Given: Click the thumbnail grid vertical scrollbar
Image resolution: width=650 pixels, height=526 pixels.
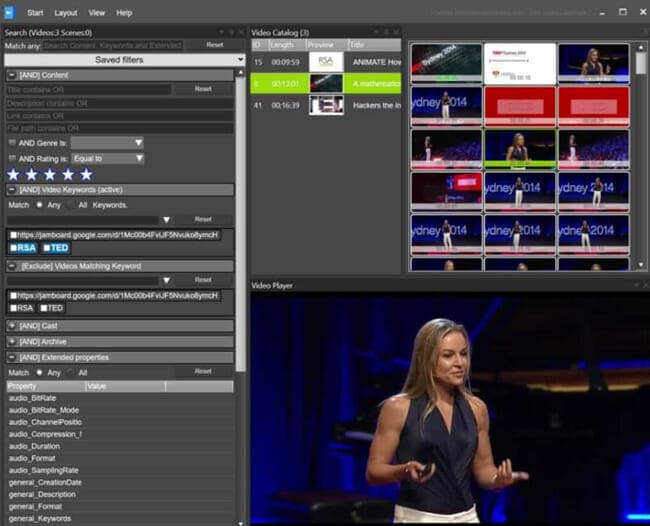Looking at the screenshot, I should click(641, 63).
